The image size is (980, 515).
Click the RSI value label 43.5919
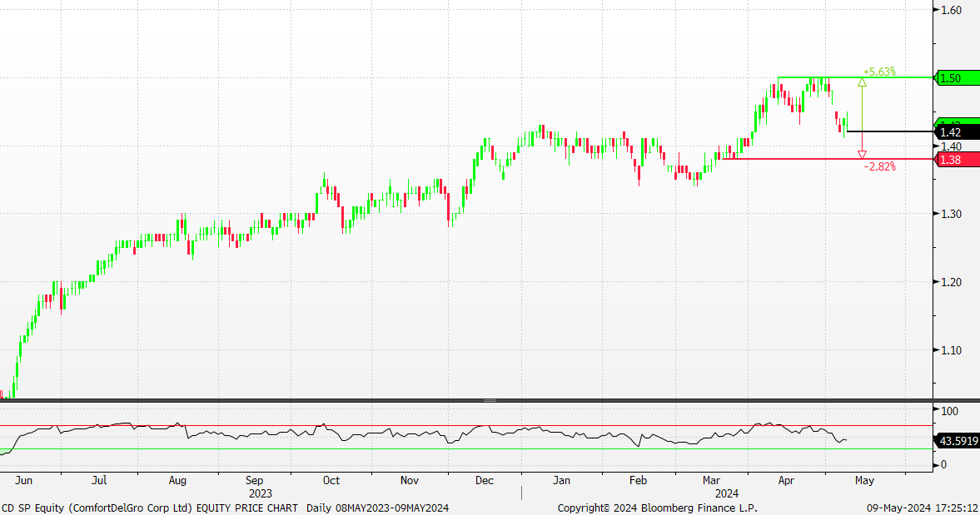click(x=958, y=441)
